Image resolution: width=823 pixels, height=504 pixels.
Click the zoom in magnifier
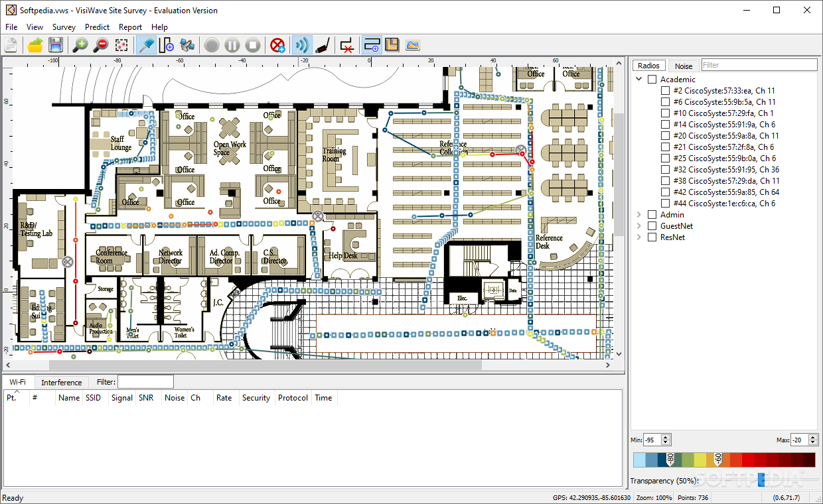[x=80, y=45]
